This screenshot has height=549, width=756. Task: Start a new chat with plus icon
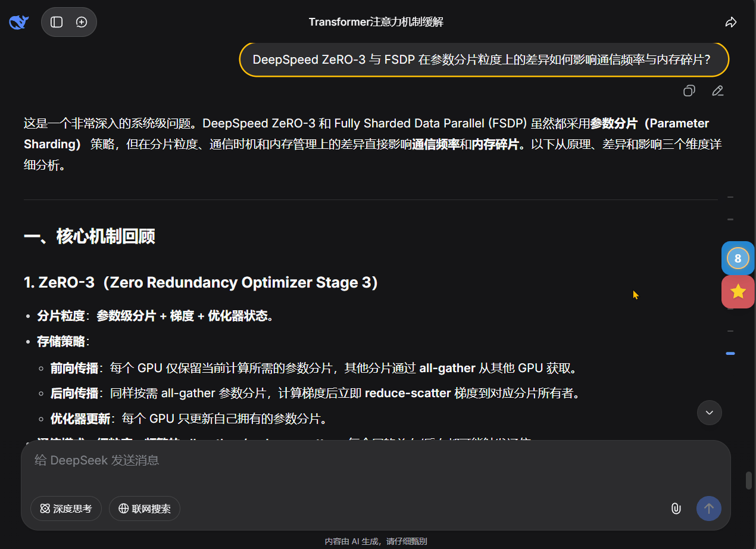click(82, 22)
